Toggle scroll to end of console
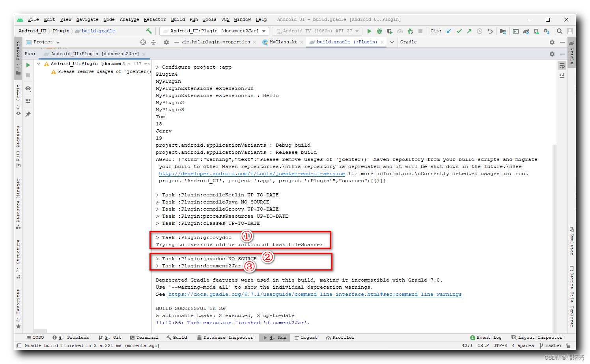Viewport: 590px width, 364px height. point(562,75)
